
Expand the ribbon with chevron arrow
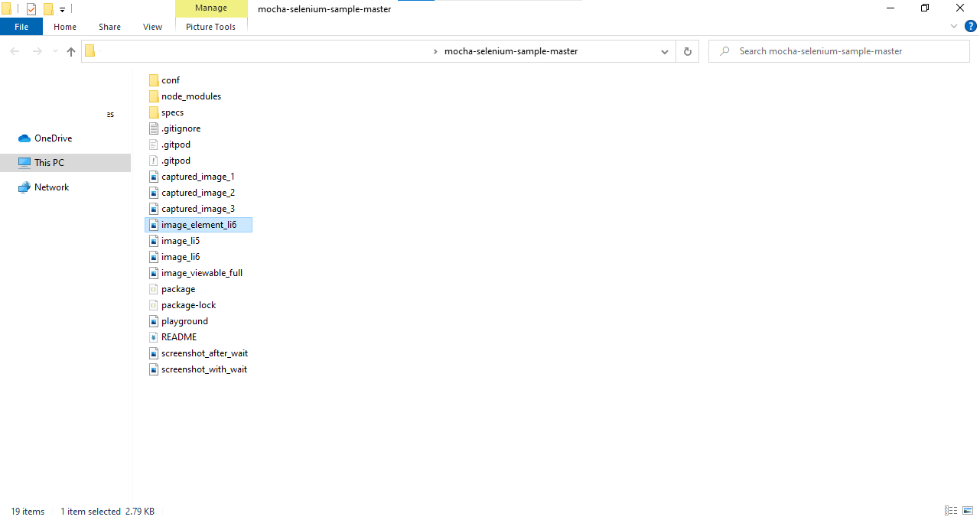pyautogui.click(x=954, y=26)
